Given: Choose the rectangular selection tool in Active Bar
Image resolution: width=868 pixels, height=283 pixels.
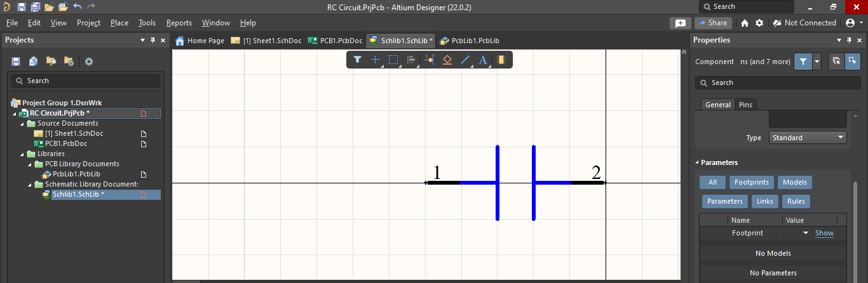Looking at the screenshot, I should coord(393,60).
